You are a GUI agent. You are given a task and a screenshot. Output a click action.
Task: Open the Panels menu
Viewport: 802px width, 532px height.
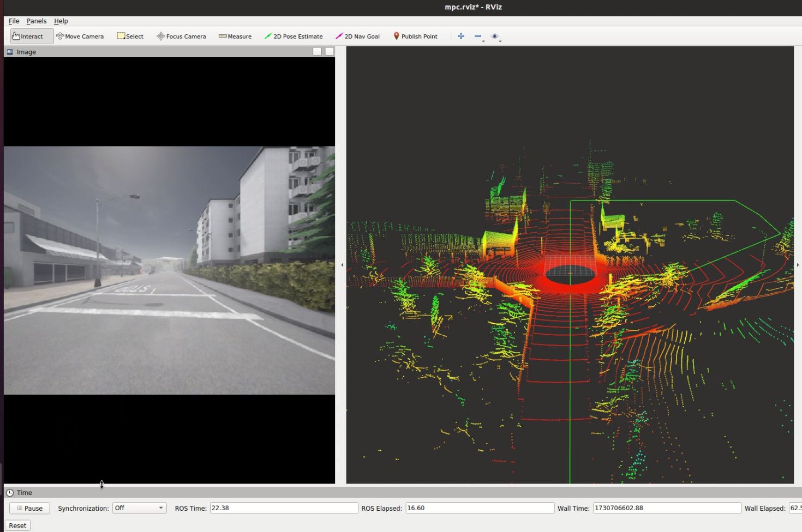(x=37, y=21)
